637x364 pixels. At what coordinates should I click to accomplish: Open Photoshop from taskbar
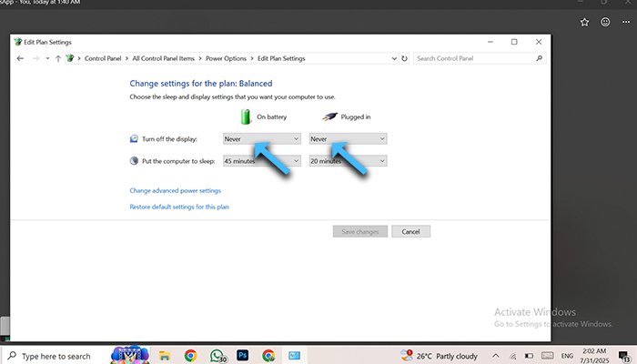point(243,356)
